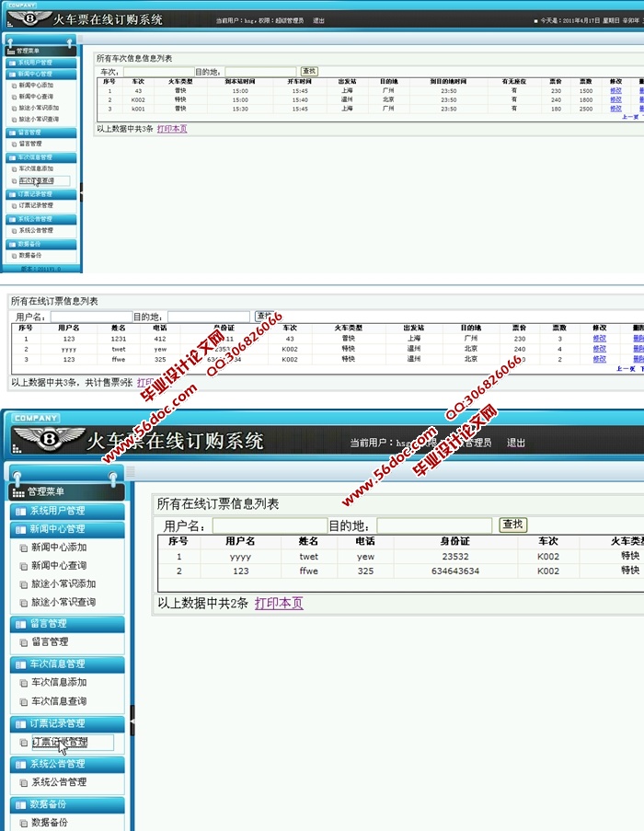
Task: Collapse the 车次信息管理 section in the large sidebar
Action: point(67,664)
